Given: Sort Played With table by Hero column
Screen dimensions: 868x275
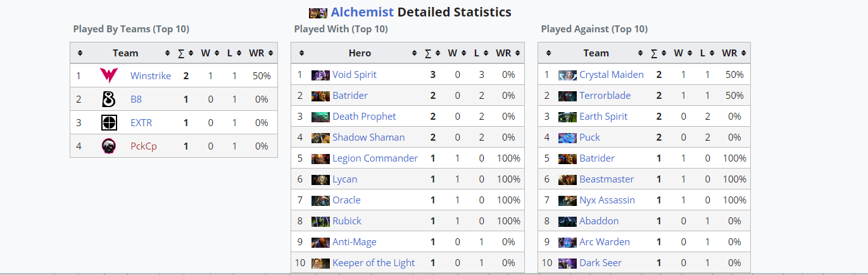Looking at the screenshot, I should click(360, 53).
